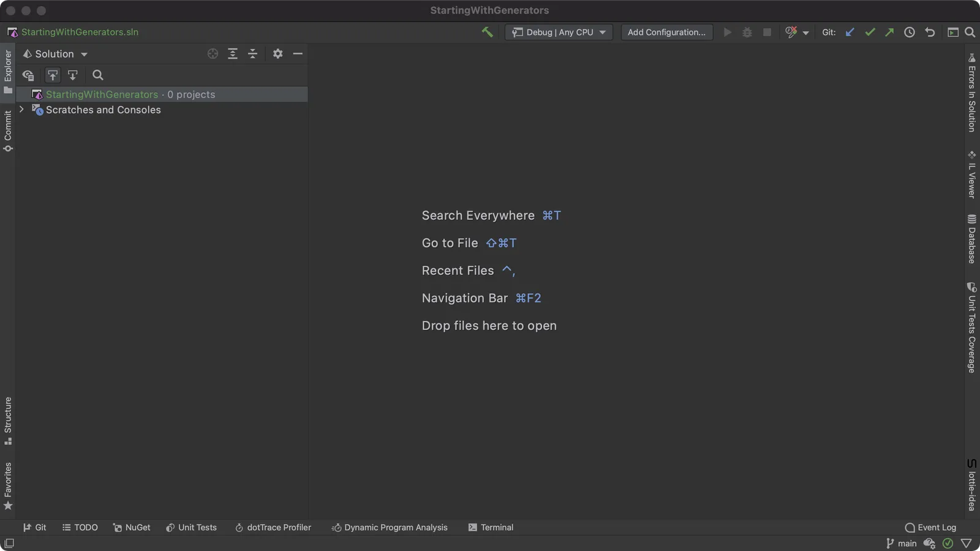
Task: Open the Explorer tool window tab
Action: click(x=8, y=71)
